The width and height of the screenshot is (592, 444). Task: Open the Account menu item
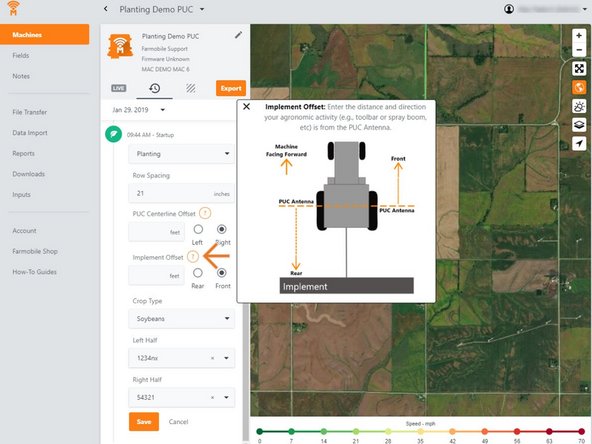24,231
